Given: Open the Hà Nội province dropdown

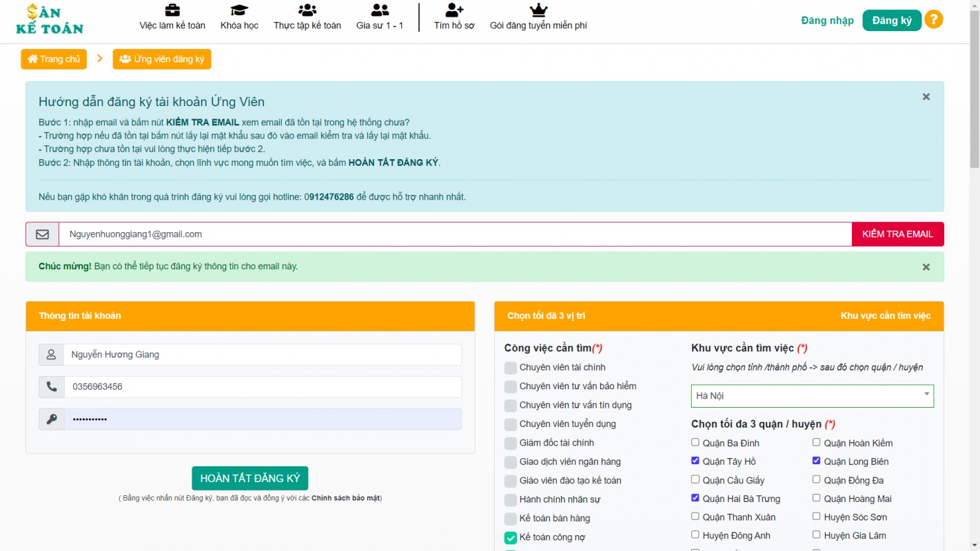Looking at the screenshot, I should (x=813, y=396).
